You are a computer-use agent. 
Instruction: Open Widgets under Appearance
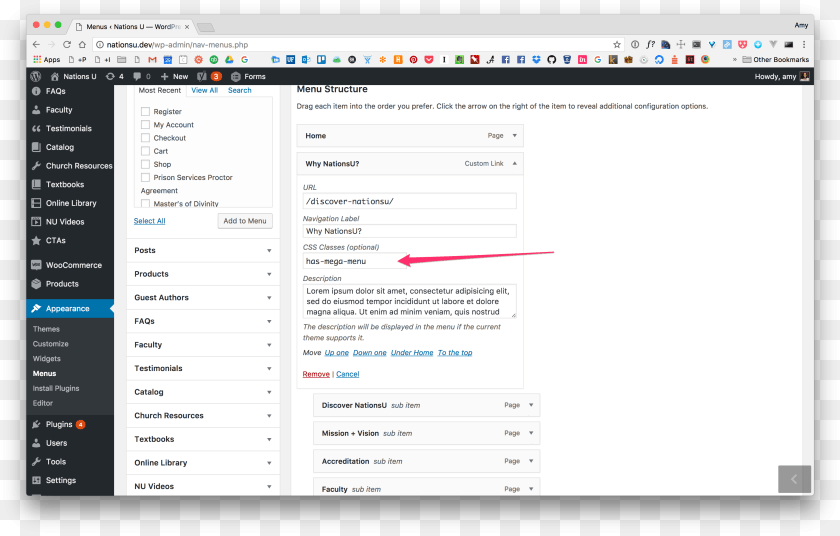47,359
